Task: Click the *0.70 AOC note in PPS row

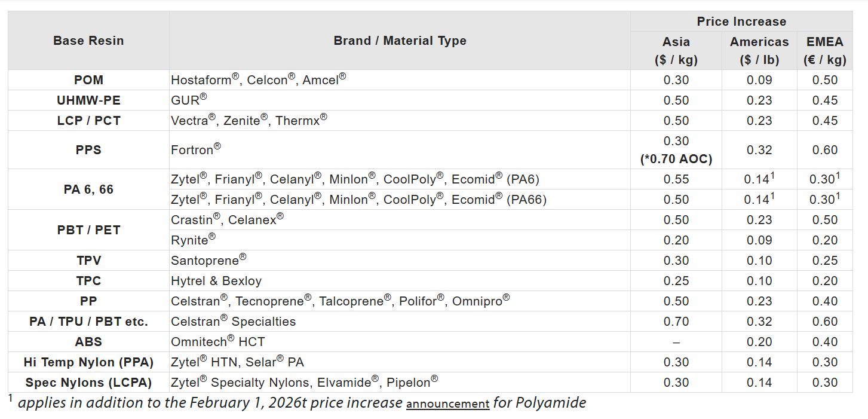Action: (x=676, y=160)
